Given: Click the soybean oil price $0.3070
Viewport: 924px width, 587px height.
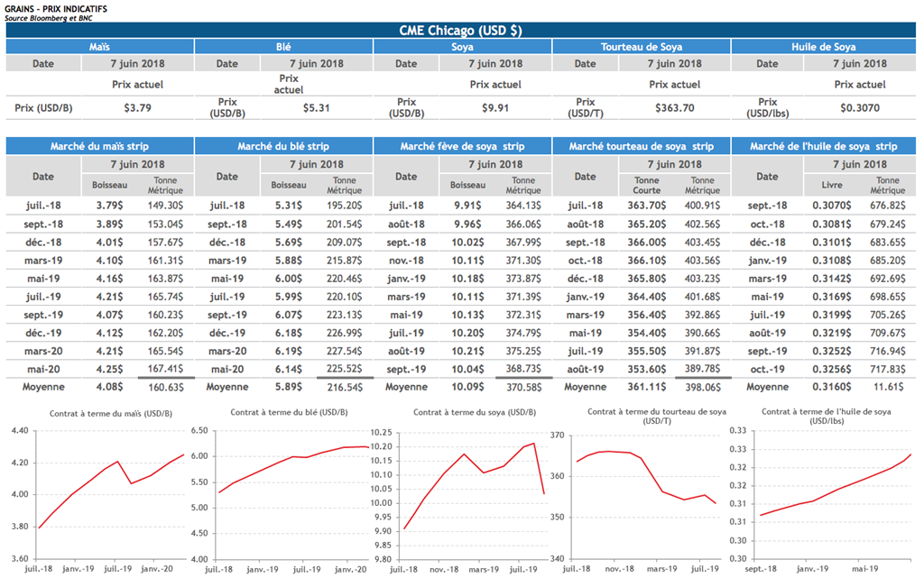Looking at the screenshot, I should pyautogui.click(x=857, y=108).
